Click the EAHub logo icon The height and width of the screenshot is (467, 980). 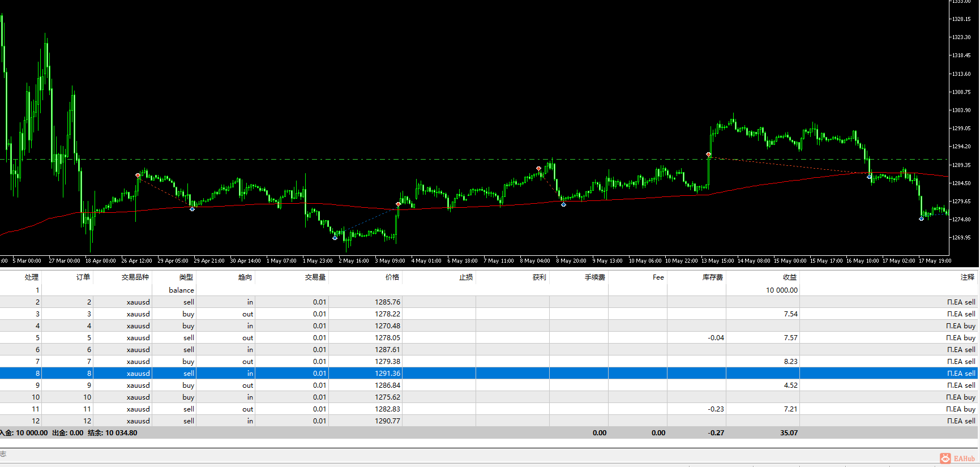pos(945,459)
